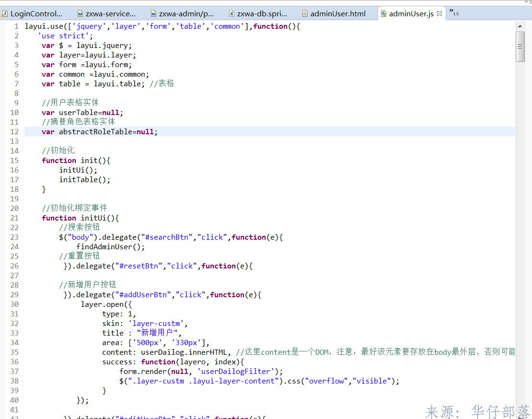Click the comment '//搜索按钮'
This screenshot has width=532, height=419.
coord(80,227)
